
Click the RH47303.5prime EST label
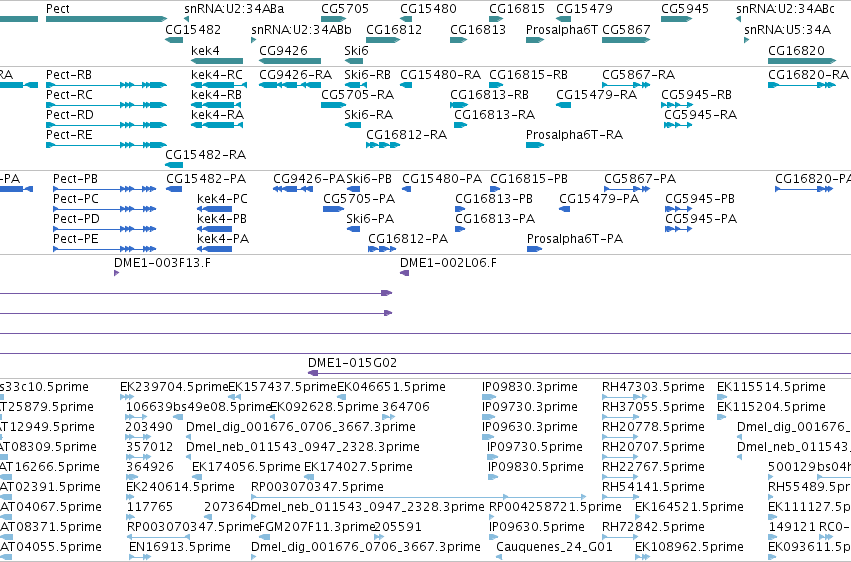tap(653, 387)
